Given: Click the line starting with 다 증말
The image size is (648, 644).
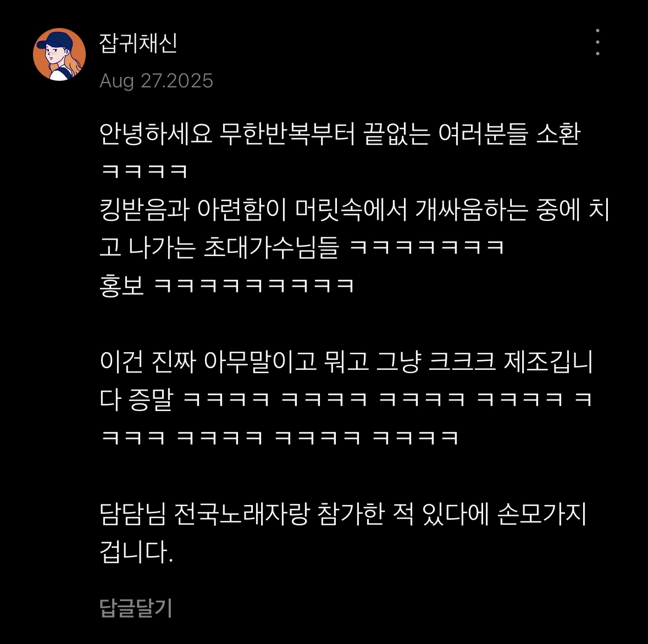Looking at the screenshot, I should 346,399.
